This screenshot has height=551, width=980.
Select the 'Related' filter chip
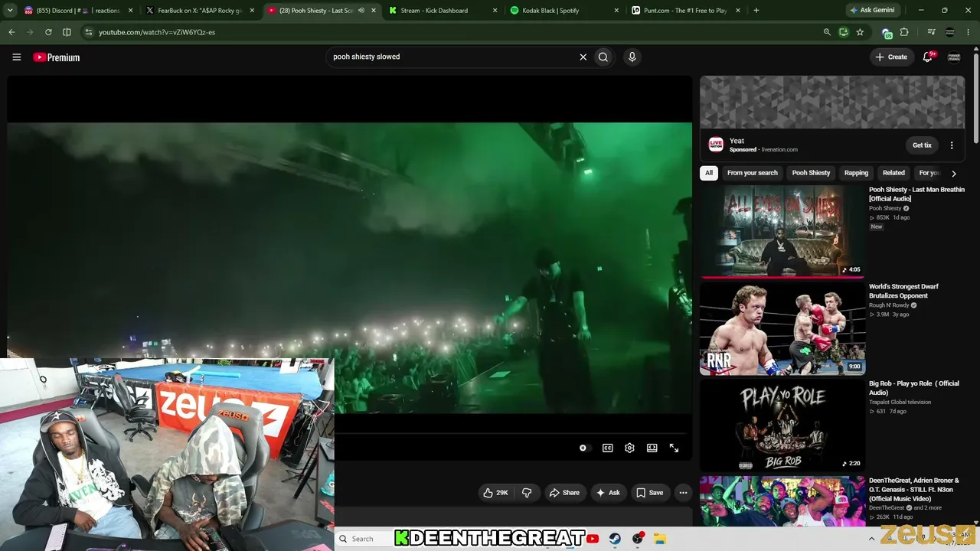click(x=893, y=173)
